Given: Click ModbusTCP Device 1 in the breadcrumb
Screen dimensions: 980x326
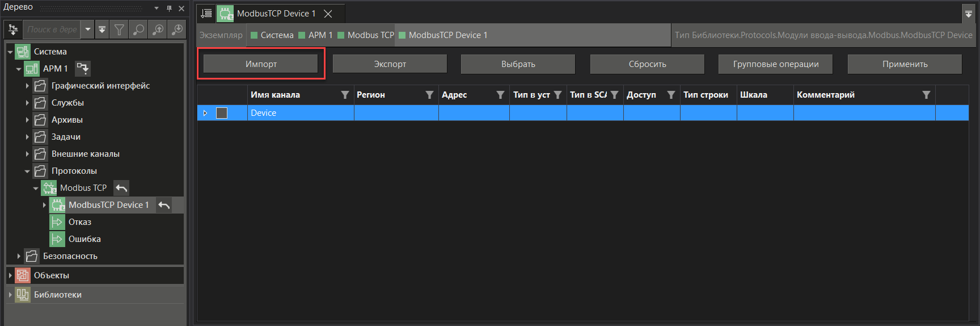Looking at the screenshot, I should coord(443,35).
